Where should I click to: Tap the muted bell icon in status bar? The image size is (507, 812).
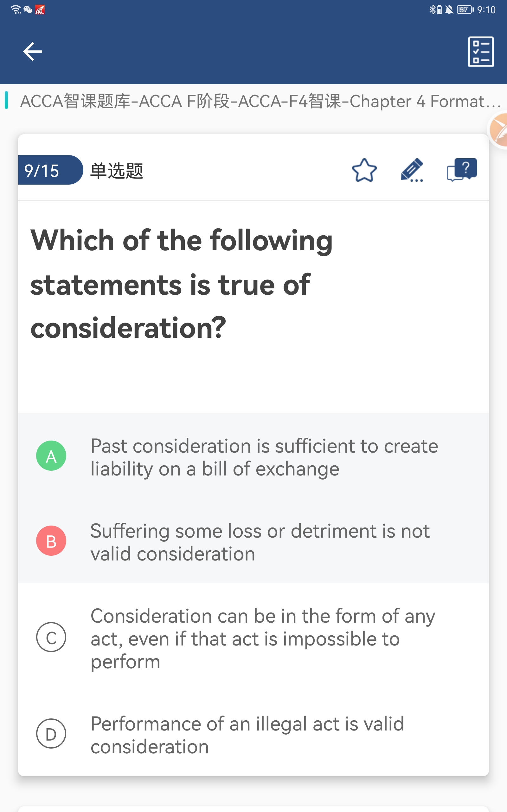(449, 10)
